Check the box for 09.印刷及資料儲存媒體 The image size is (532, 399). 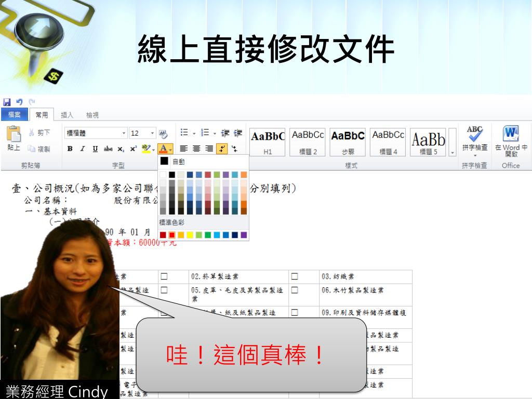pyautogui.click(x=295, y=312)
